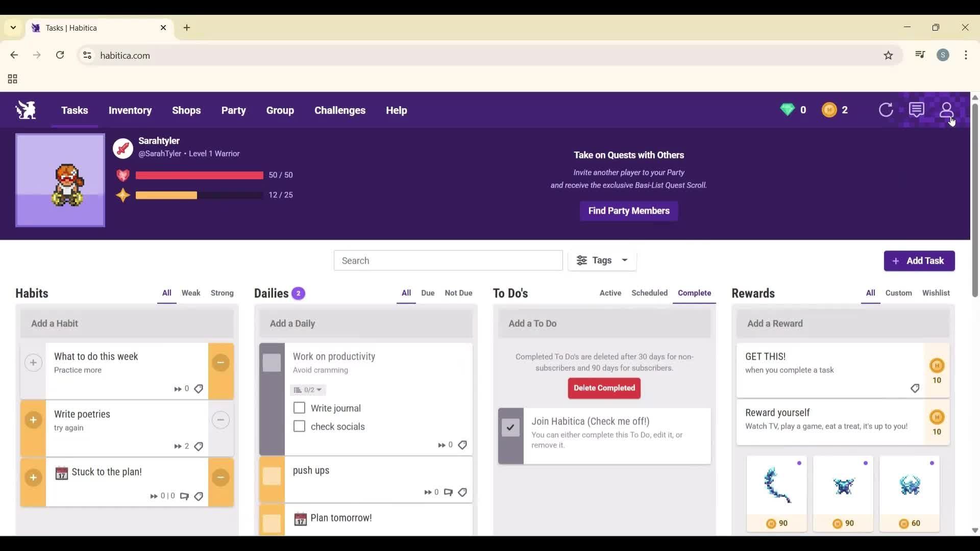Image resolution: width=980 pixels, height=551 pixels.
Task: Open the sync/refresh icon in the header
Action: pyautogui.click(x=887, y=110)
